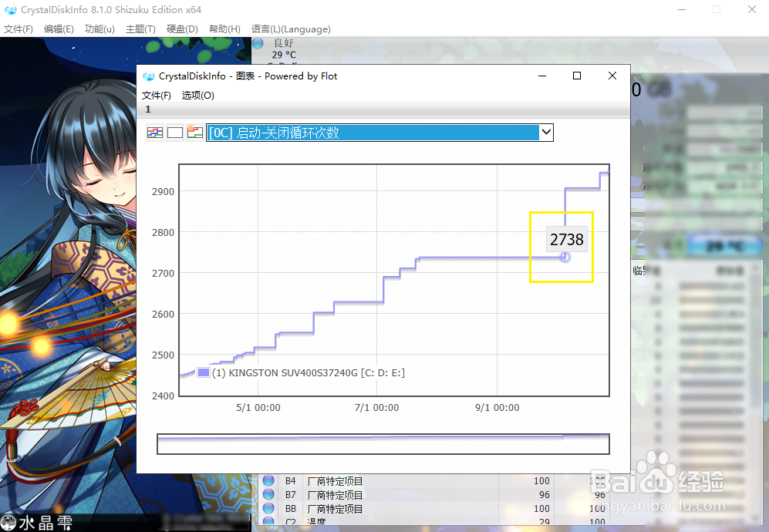Viewport: 769px width, 532px height.
Task: Click the 2738 data point on the graph
Action: tap(565, 258)
